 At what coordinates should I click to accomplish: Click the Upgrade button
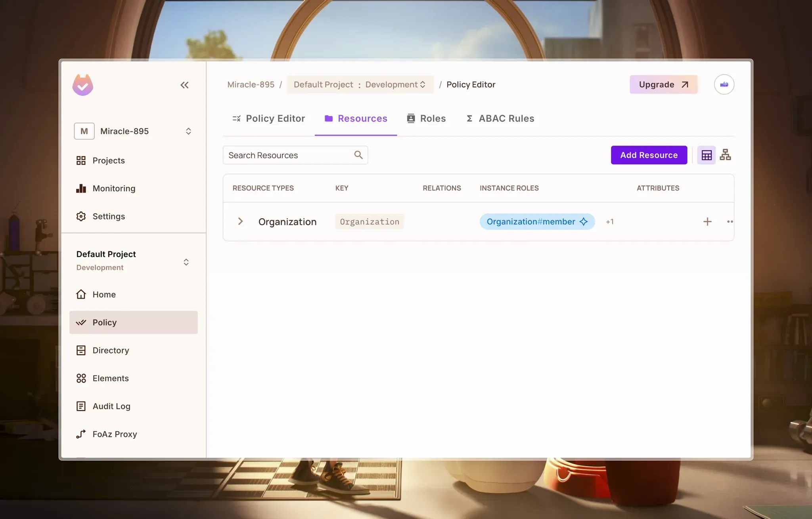tap(663, 85)
